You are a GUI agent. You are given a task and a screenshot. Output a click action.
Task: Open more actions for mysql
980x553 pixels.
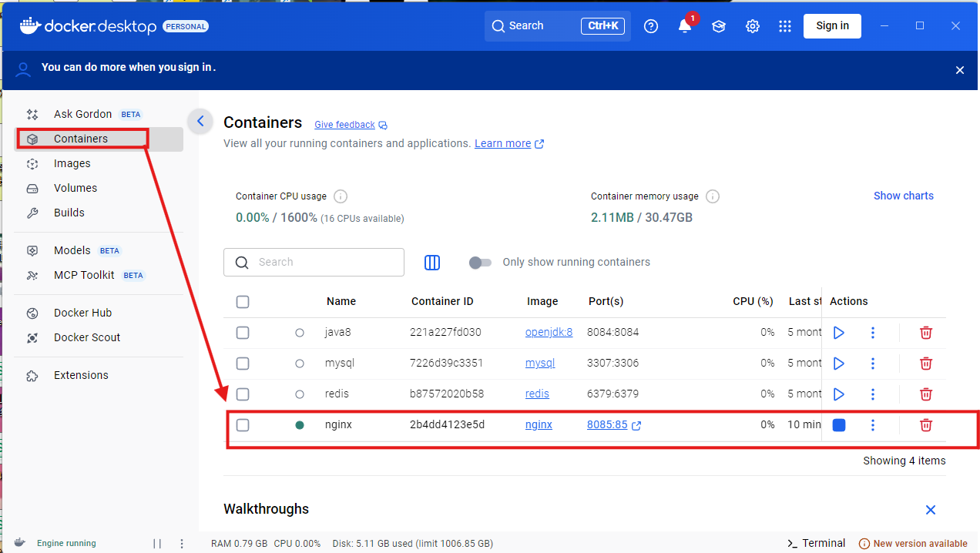tap(873, 364)
